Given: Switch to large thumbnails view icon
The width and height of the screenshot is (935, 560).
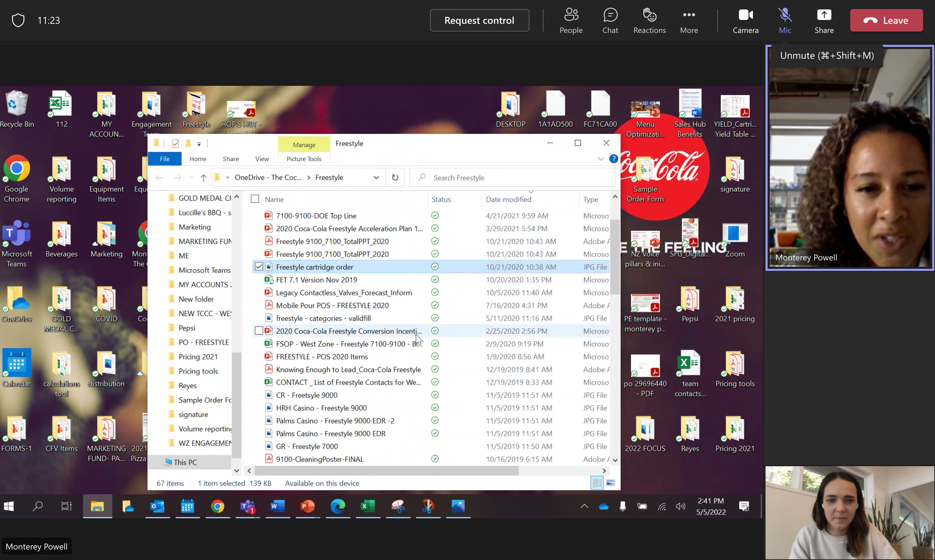Looking at the screenshot, I should (x=610, y=483).
